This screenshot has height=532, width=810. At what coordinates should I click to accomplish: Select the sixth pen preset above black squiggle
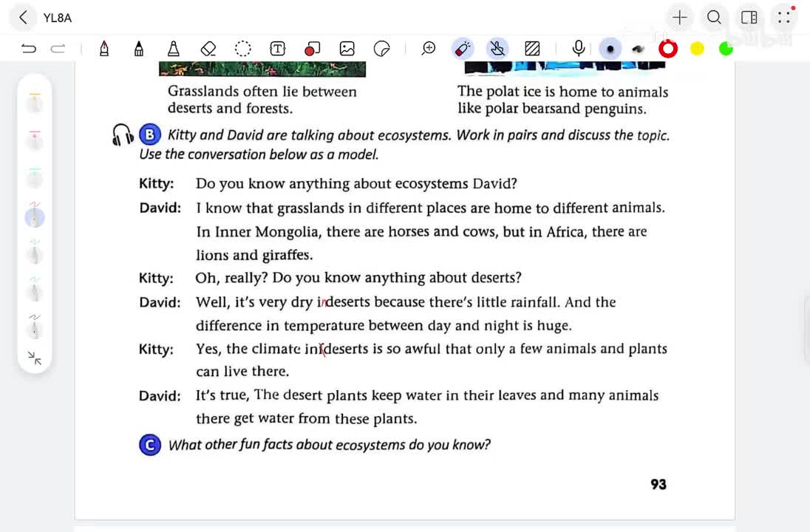[35, 290]
